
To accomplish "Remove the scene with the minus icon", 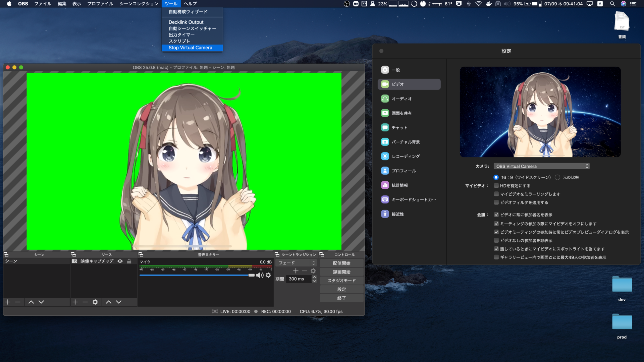I will [x=18, y=302].
